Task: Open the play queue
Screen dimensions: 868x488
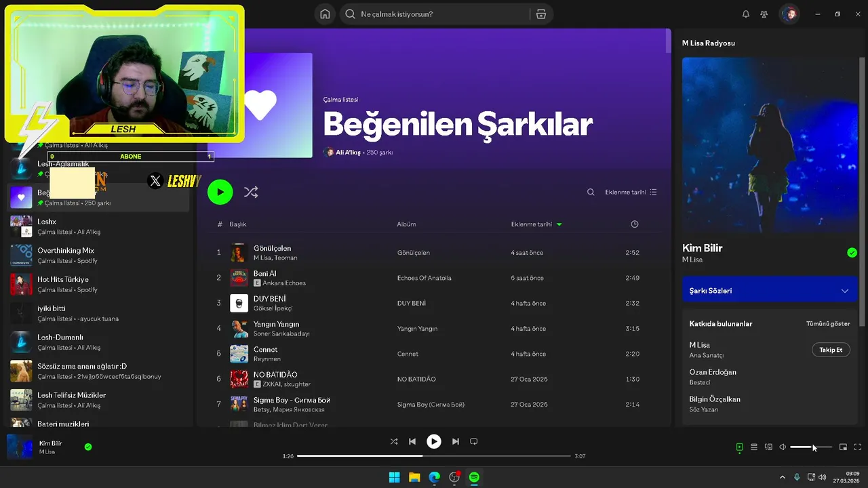Action: point(754,447)
